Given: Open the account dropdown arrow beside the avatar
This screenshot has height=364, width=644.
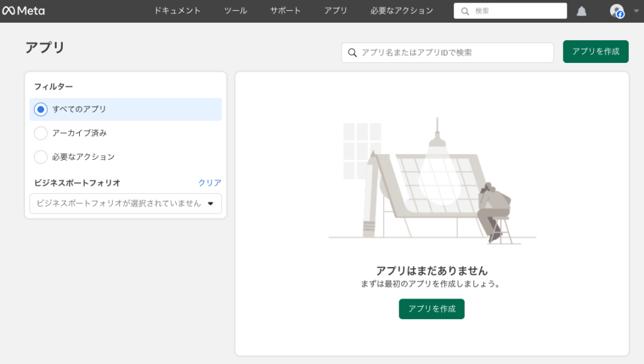Looking at the screenshot, I should point(636,11).
